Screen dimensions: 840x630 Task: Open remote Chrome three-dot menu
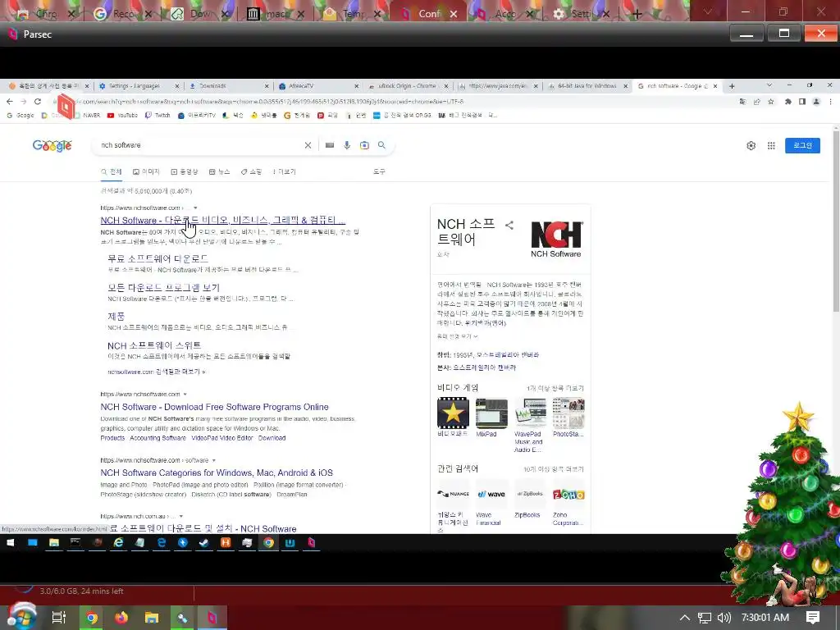pyautogui.click(x=830, y=101)
